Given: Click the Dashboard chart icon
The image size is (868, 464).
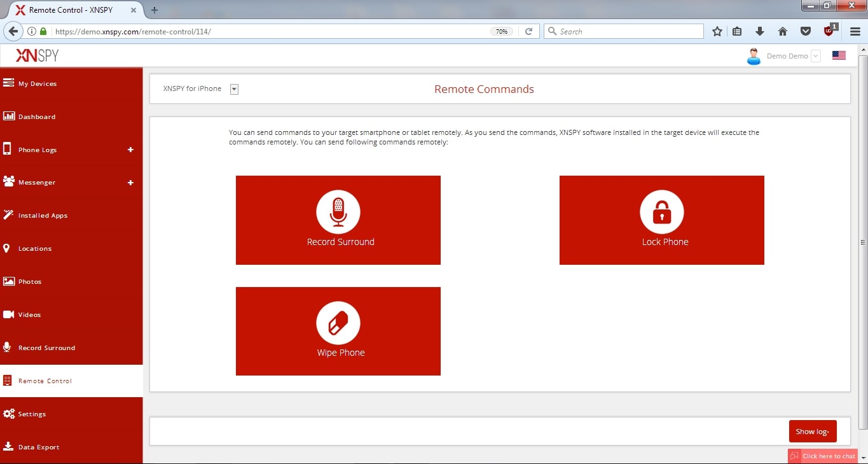Looking at the screenshot, I should [8, 116].
